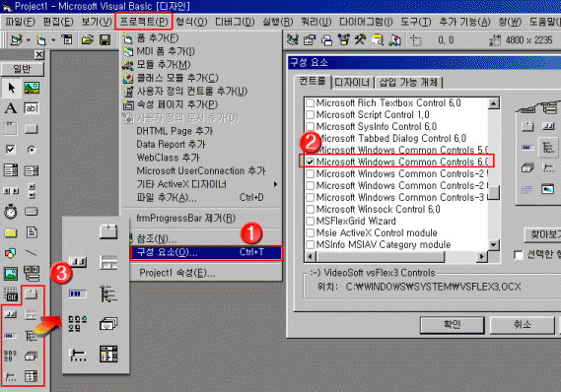Open the add form dropdown arrow in toolbar
The image size is (561, 392).
(x=53, y=40)
